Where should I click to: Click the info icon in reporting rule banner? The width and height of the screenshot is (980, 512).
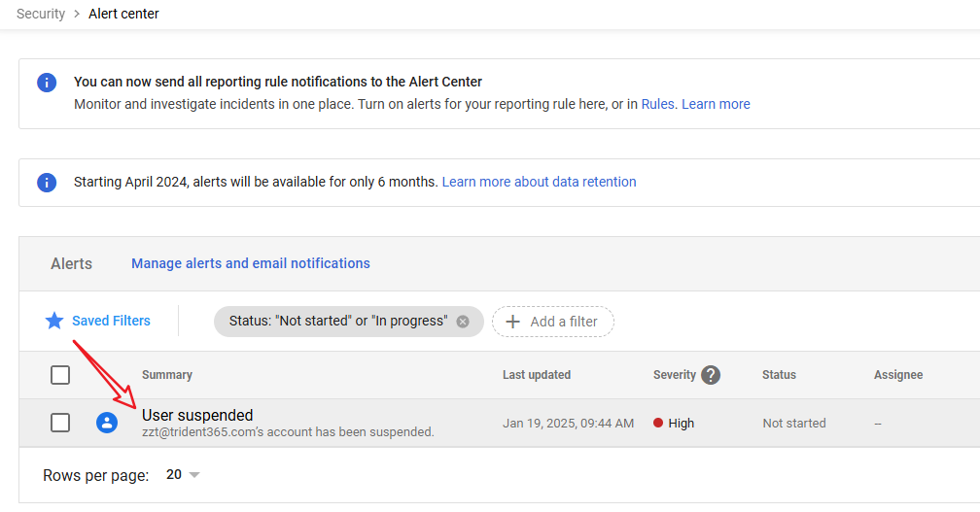[47, 83]
